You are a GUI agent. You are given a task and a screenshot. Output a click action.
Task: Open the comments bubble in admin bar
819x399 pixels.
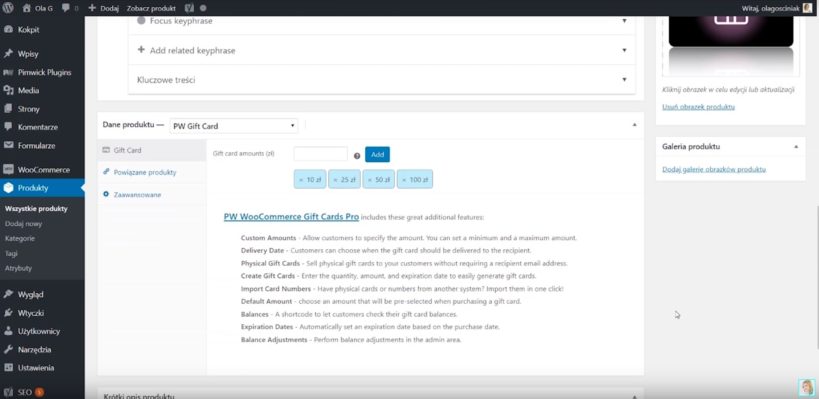[66, 8]
